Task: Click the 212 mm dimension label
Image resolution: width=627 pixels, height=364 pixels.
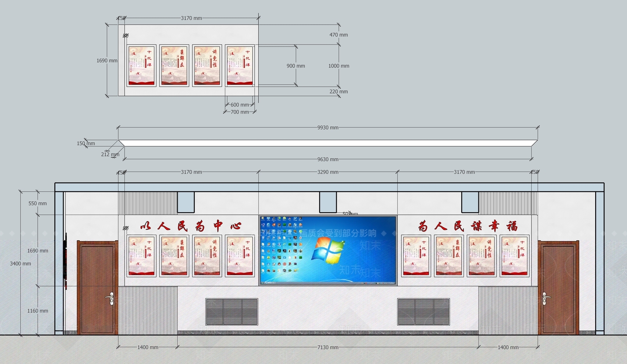Action: click(x=110, y=154)
